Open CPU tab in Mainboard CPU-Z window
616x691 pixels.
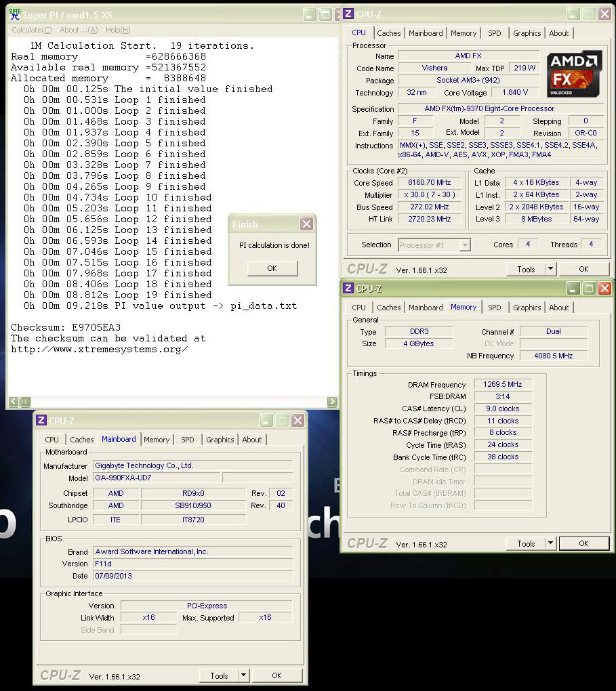(52, 440)
